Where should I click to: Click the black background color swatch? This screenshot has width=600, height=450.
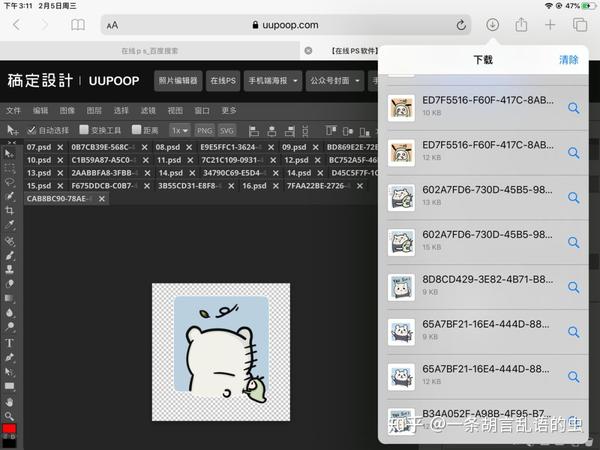coord(10,442)
